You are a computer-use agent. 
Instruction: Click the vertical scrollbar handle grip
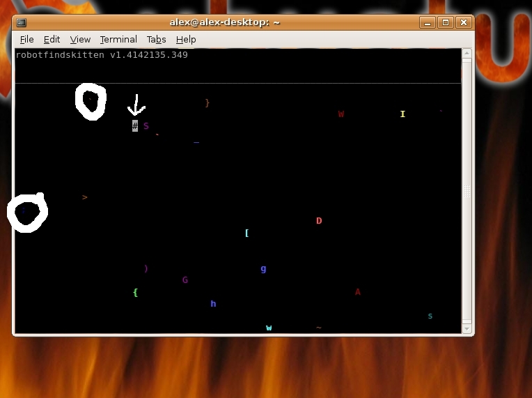[x=467, y=191]
